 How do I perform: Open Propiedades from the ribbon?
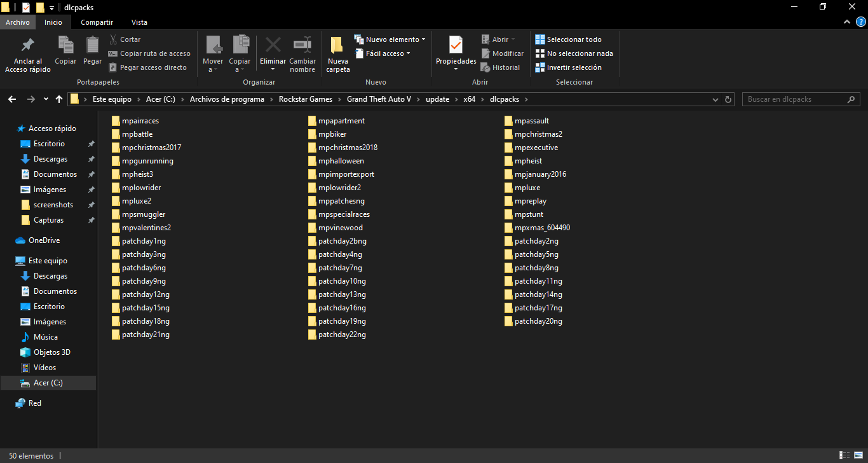coord(456,46)
